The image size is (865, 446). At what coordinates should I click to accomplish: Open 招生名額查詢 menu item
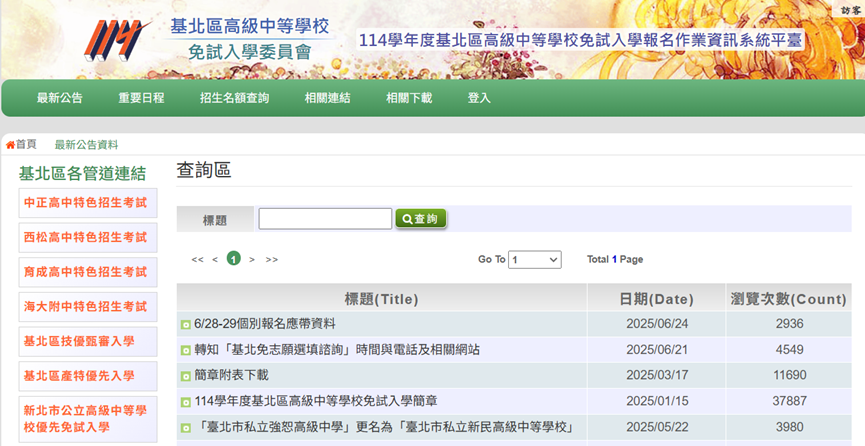pos(234,98)
